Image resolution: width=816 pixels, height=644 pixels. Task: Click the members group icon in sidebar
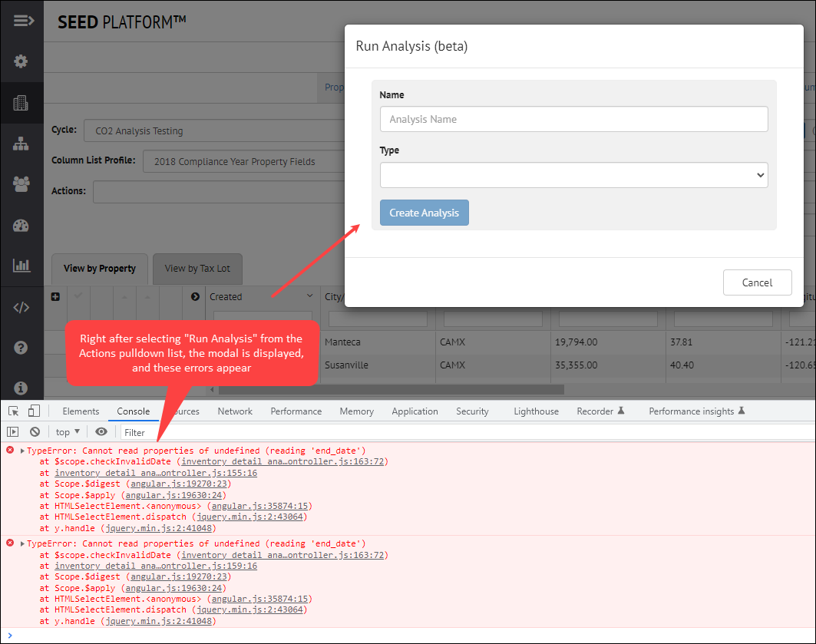21,183
